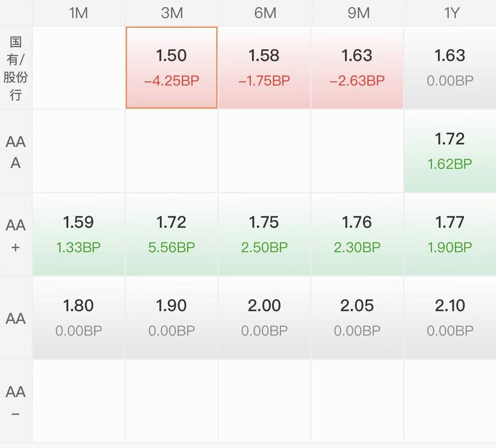Click the 6M maturity header
Screen dimensions: 496x448
(x=265, y=13)
